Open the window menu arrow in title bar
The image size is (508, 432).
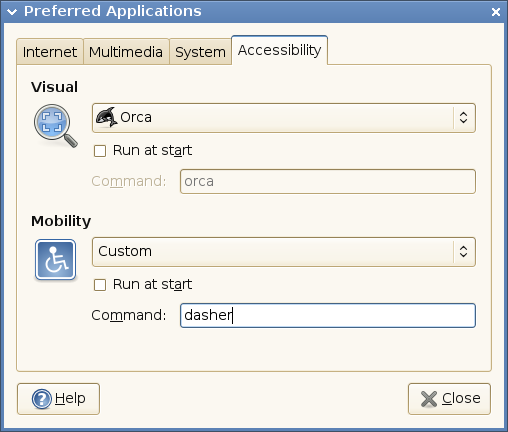point(12,12)
